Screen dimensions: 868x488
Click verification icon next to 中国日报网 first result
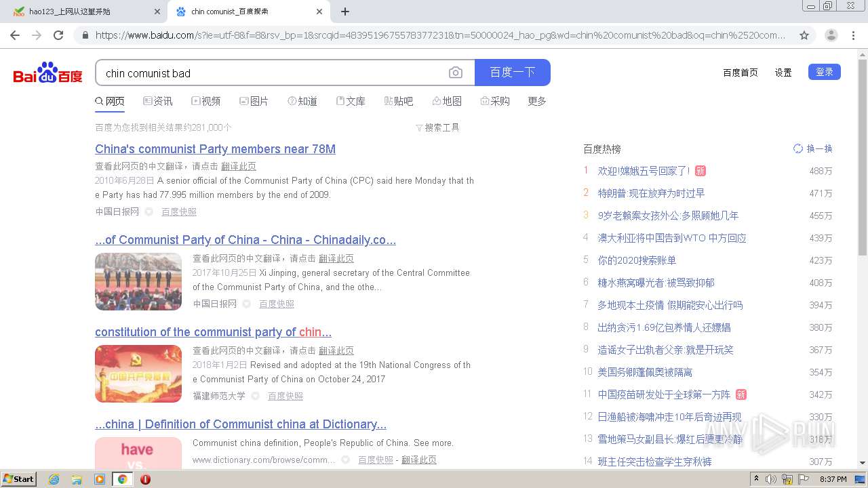(149, 211)
